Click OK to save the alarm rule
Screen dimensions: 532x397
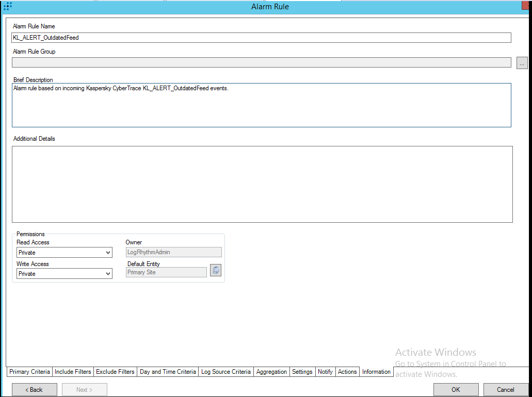(456, 389)
